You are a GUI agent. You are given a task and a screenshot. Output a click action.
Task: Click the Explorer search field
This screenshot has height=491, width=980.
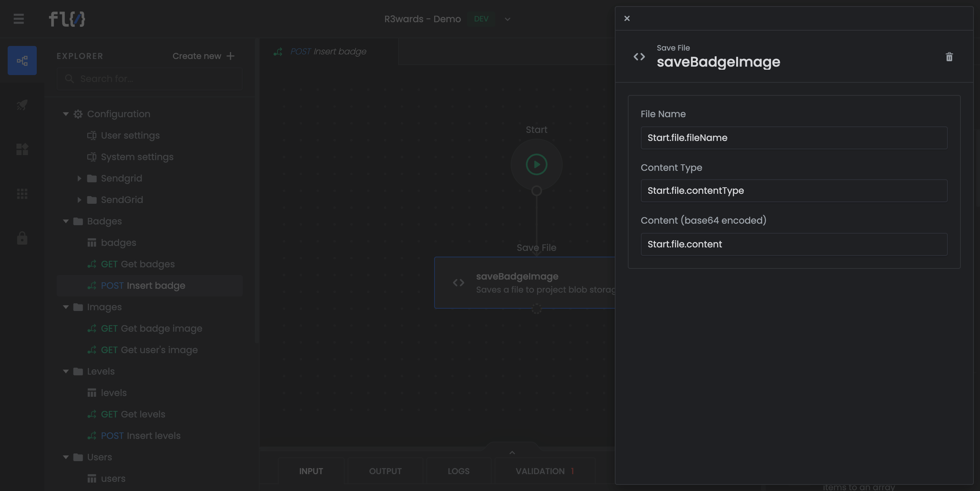[149, 79]
